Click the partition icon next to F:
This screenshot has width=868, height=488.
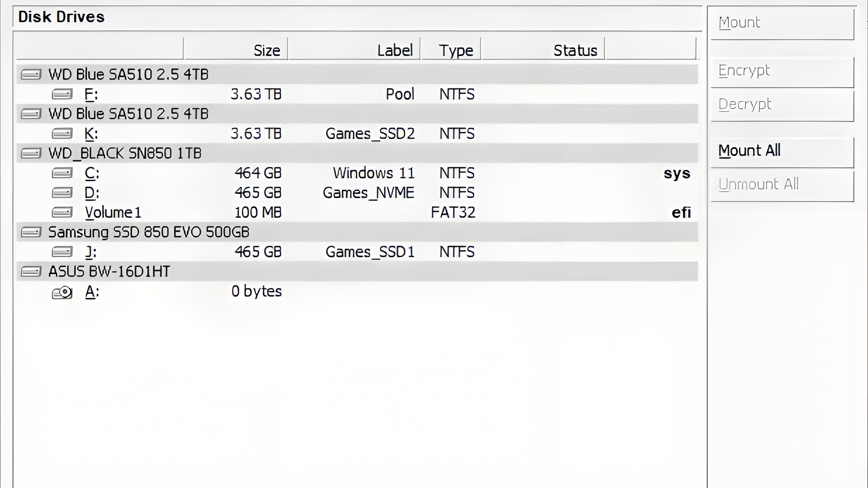point(62,94)
